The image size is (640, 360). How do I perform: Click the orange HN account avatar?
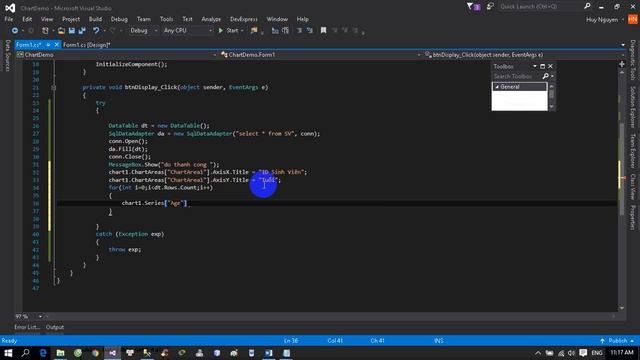click(633, 19)
